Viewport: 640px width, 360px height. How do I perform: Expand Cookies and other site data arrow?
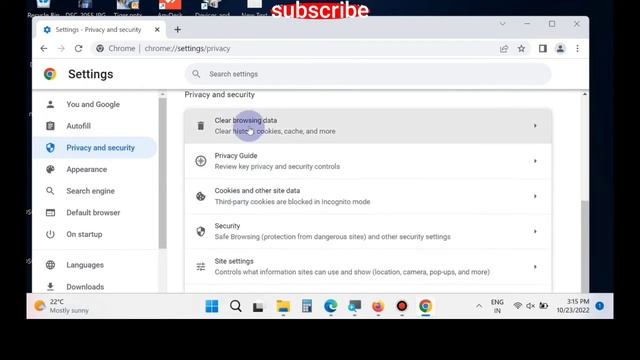(x=535, y=196)
